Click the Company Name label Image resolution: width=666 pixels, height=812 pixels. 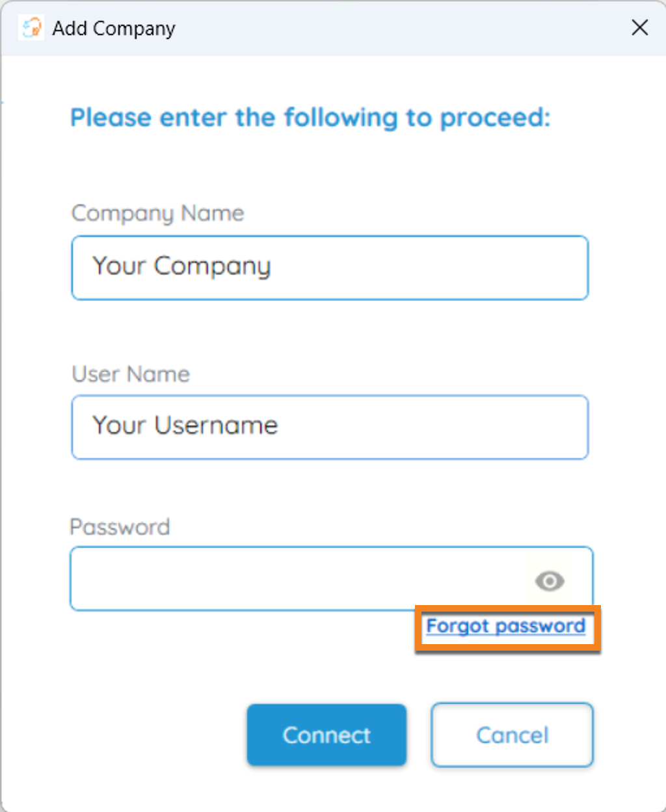coord(157,213)
